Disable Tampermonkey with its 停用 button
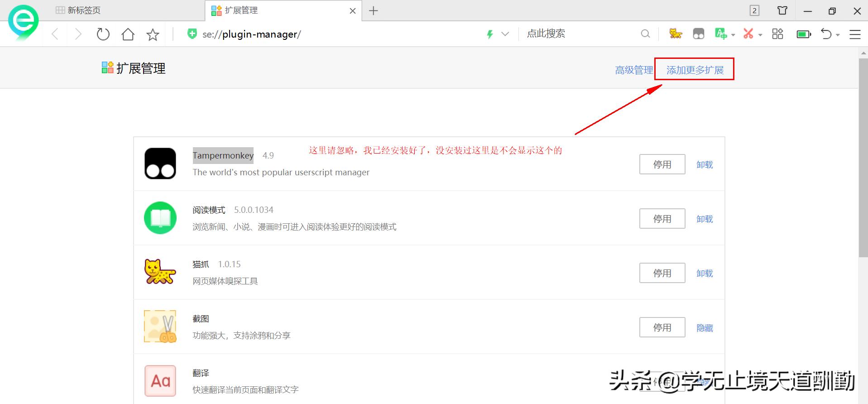868x404 pixels. click(662, 164)
